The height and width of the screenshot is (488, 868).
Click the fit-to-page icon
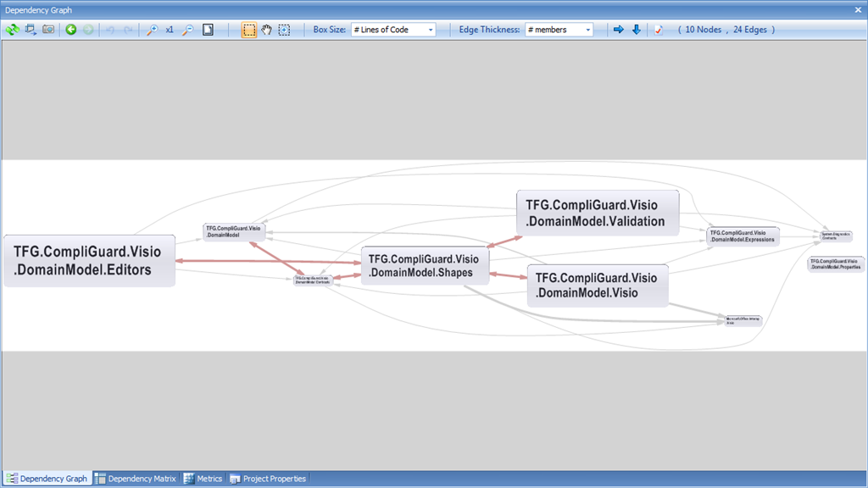tap(209, 30)
